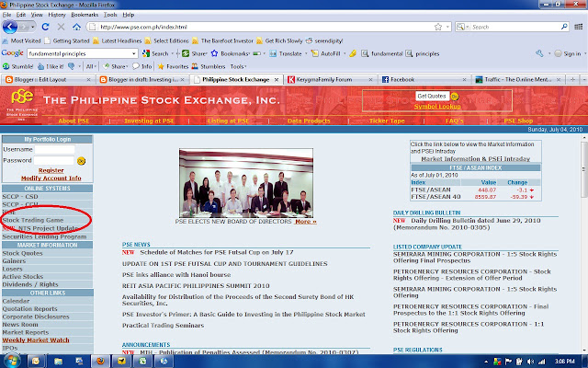Open Modify Account Info link
The height and width of the screenshot is (368, 588).
point(51,178)
